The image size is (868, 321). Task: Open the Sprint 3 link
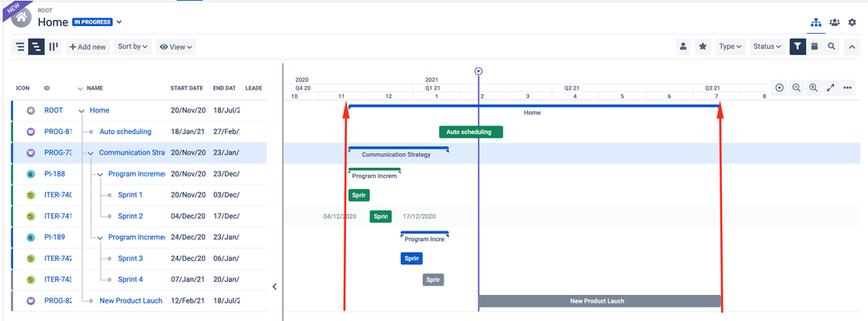[130, 258]
